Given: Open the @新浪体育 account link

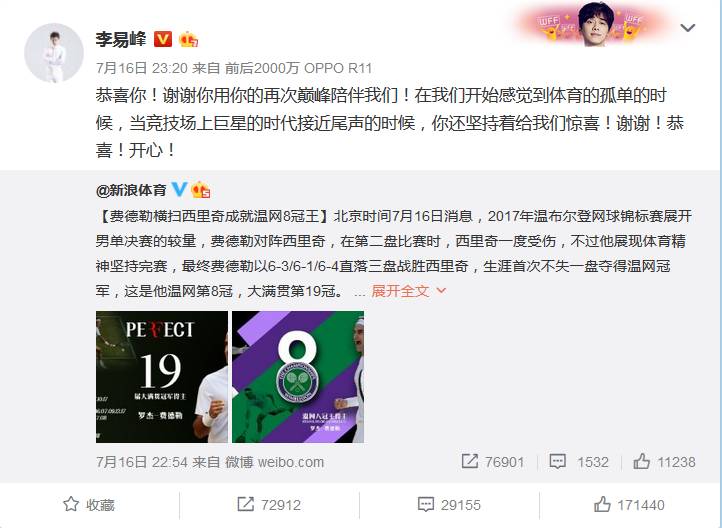Looking at the screenshot, I should (131, 190).
